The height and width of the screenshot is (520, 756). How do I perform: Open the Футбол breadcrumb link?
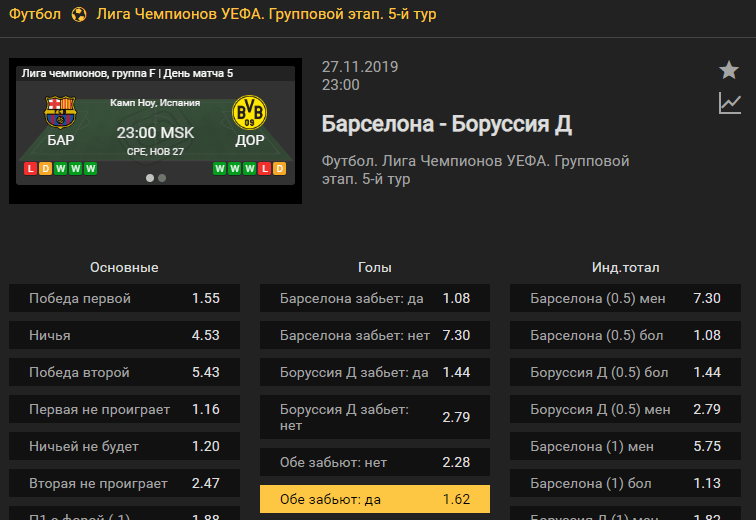35,14
